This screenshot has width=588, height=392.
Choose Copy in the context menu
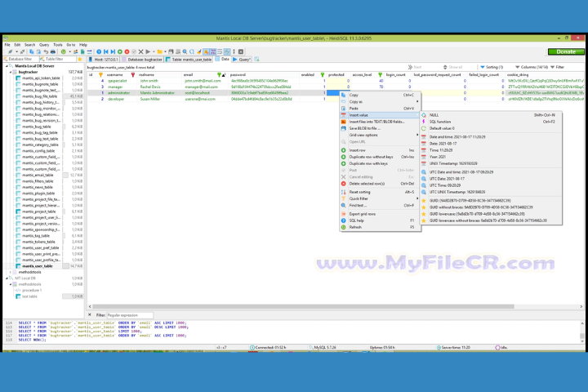pyautogui.click(x=380, y=95)
